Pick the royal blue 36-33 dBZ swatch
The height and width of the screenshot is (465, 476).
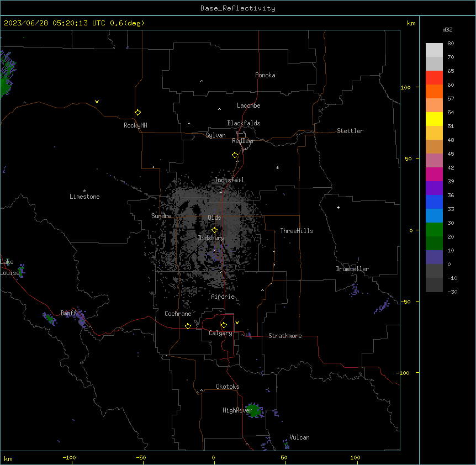coord(434,202)
